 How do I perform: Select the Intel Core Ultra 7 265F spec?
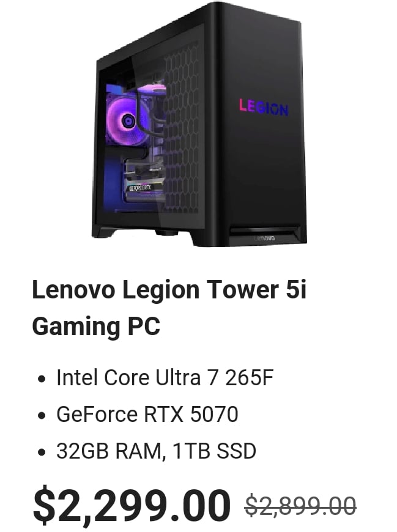click(x=165, y=378)
